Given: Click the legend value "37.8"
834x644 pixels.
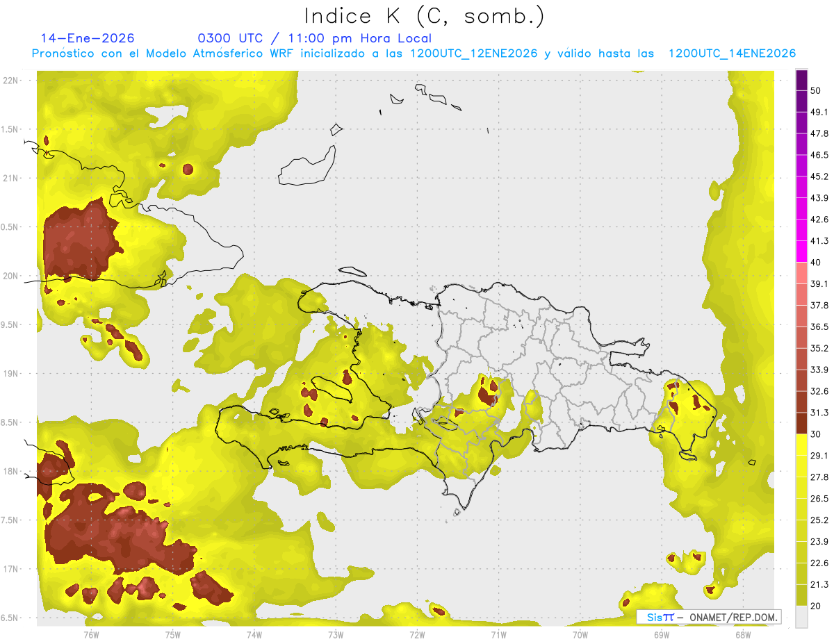Looking at the screenshot, I should [x=819, y=306].
